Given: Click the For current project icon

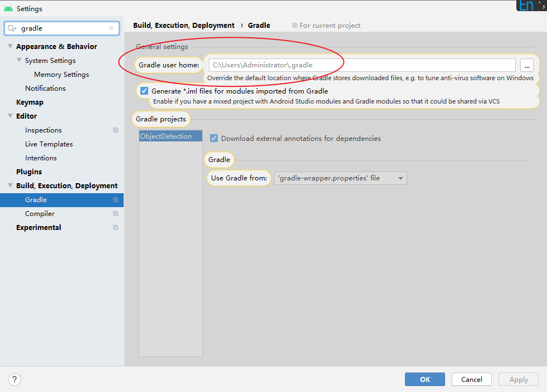Looking at the screenshot, I should click(x=295, y=26).
